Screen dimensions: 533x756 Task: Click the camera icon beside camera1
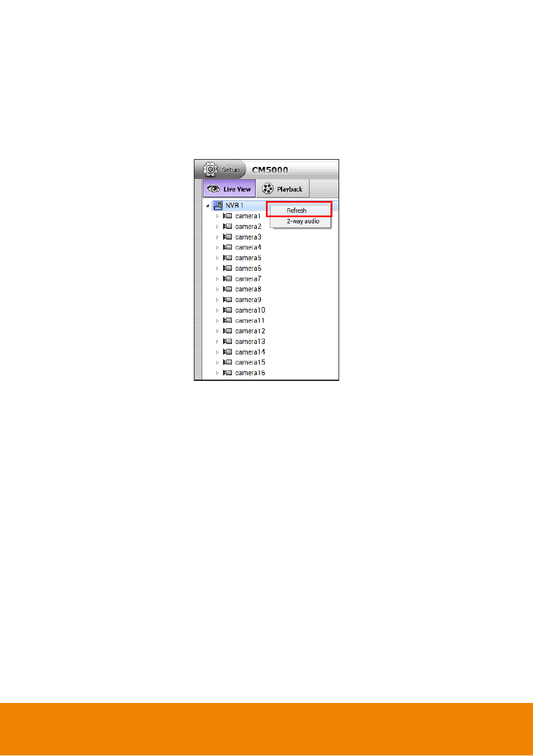(x=227, y=216)
